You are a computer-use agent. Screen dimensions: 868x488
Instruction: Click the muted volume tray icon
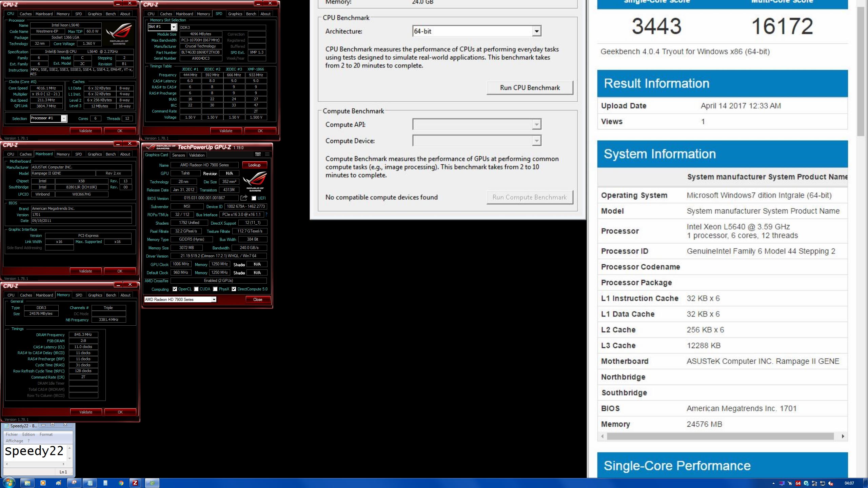(x=830, y=483)
